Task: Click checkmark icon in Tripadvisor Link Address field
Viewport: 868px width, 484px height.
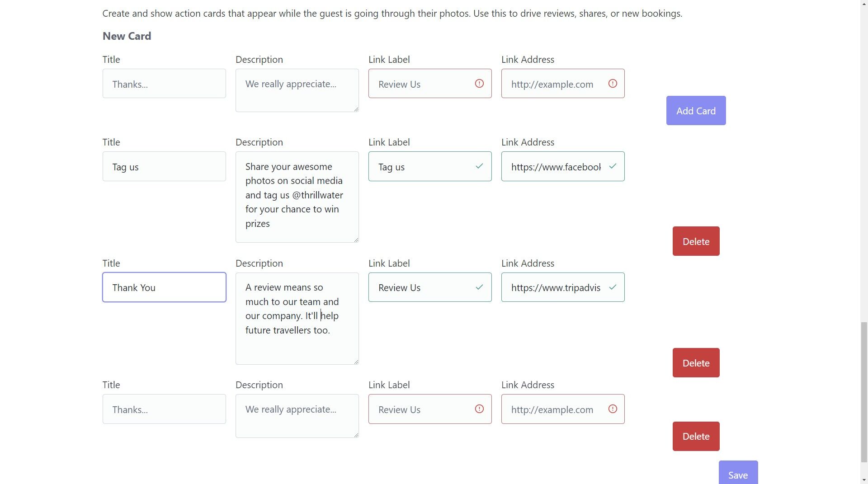Action: (x=613, y=287)
